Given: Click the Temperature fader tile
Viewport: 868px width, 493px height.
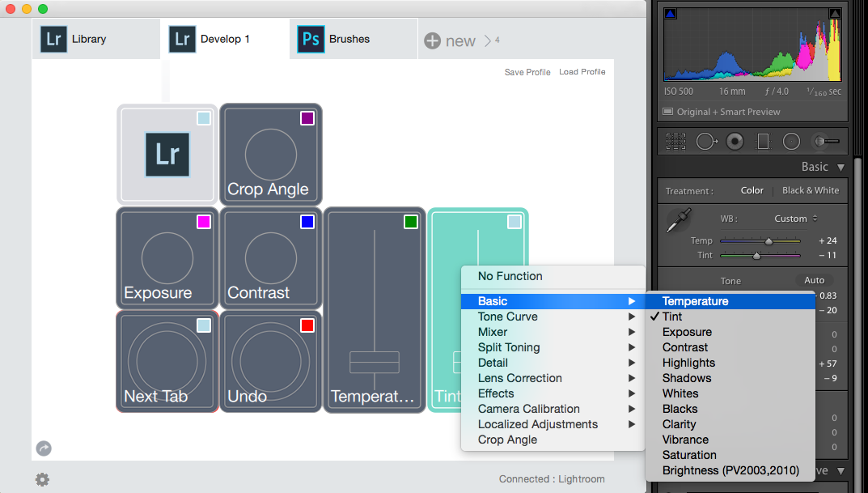Looking at the screenshot, I should pyautogui.click(x=375, y=310).
